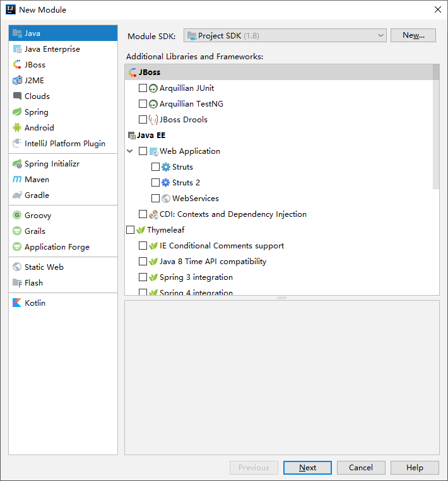448x481 pixels.
Task: Collapse the Web Application tree node
Action: (130, 151)
